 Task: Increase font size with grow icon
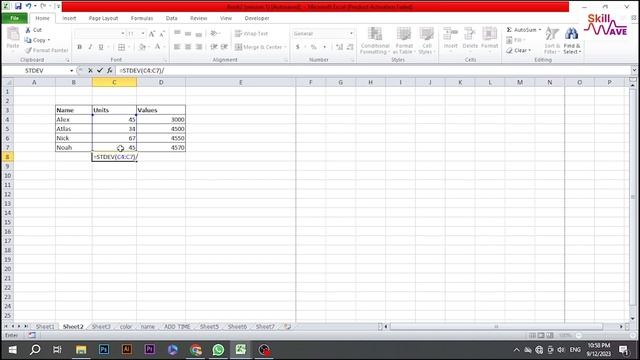[152, 34]
